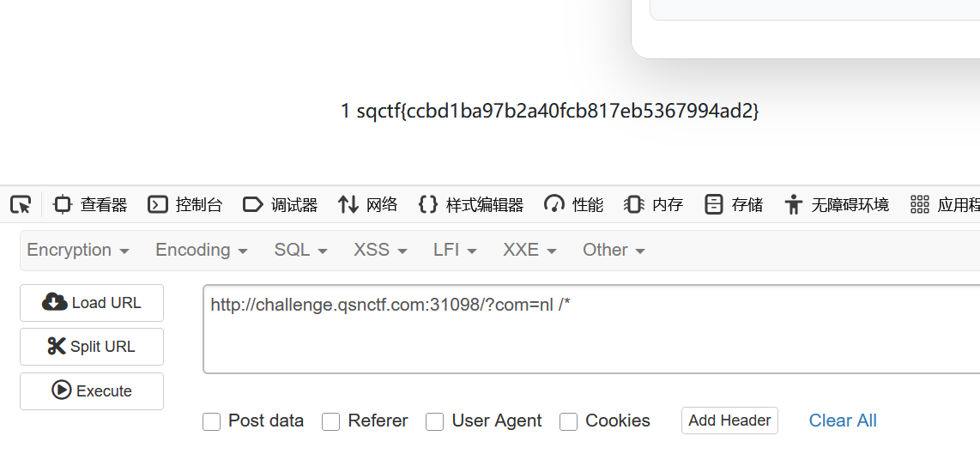Screen dimensions: 980x466
Task: Switch to the 存储 storage tab
Action: [x=733, y=204]
